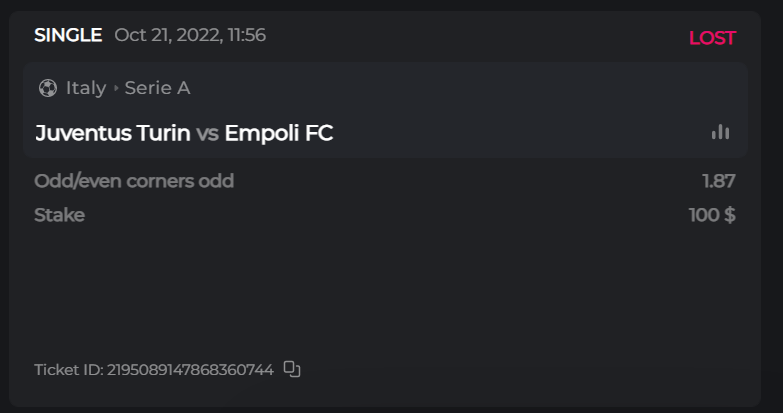Click the LOST bet status label
This screenshot has height=413, width=783.
[x=712, y=38]
